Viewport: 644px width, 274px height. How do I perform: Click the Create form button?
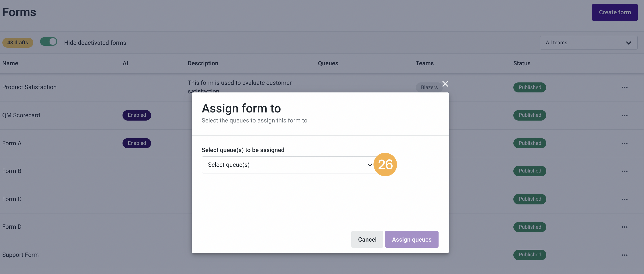(614, 12)
